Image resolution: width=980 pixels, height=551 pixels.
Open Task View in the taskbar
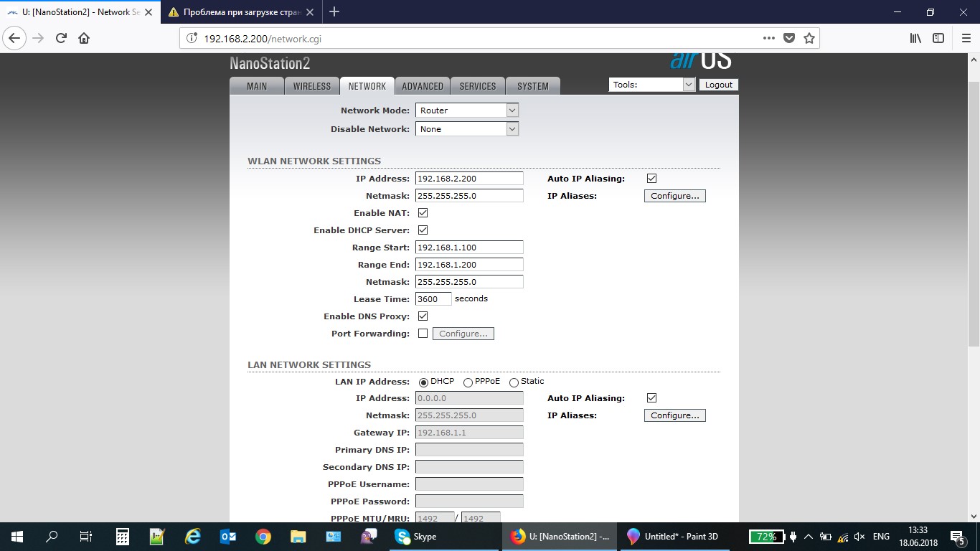pyautogui.click(x=86, y=537)
